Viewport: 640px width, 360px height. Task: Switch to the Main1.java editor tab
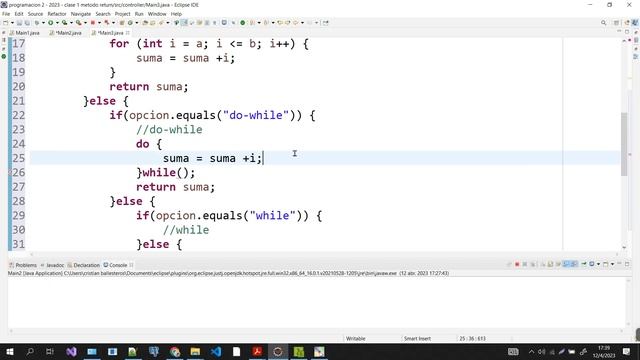coord(24,33)
